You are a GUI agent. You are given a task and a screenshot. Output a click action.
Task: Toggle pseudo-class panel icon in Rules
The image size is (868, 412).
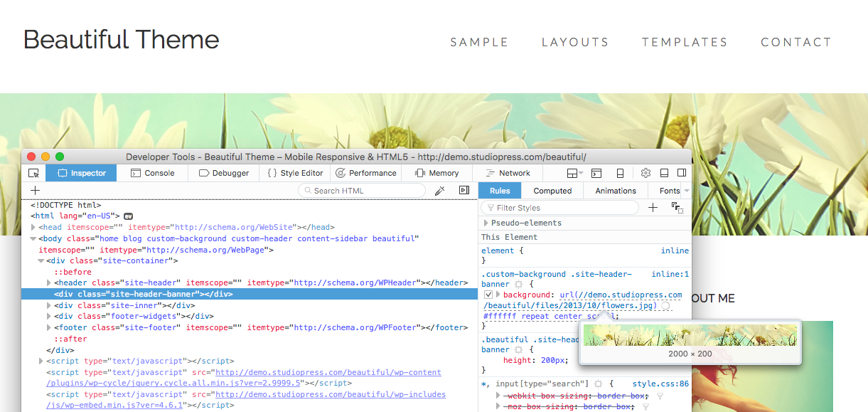coord(677,208)
